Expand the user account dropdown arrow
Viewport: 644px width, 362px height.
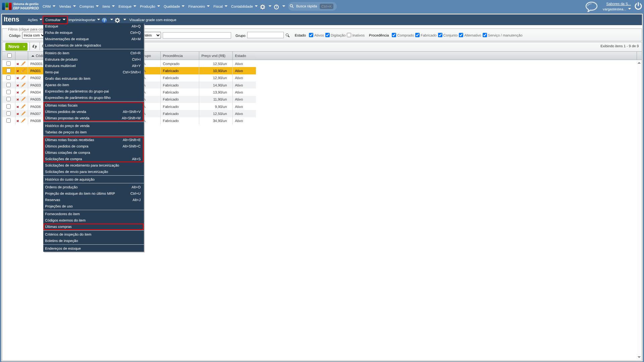tap(630, 9)
